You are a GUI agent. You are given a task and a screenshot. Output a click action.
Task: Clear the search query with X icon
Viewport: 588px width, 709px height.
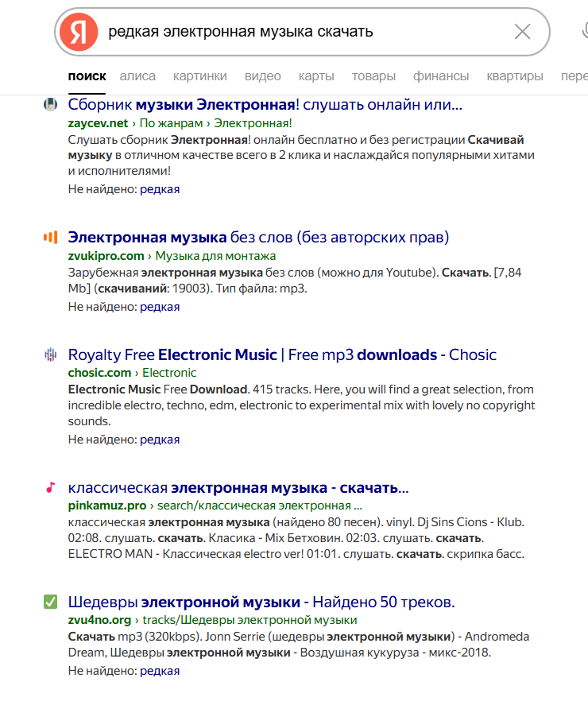pos(523,32)
